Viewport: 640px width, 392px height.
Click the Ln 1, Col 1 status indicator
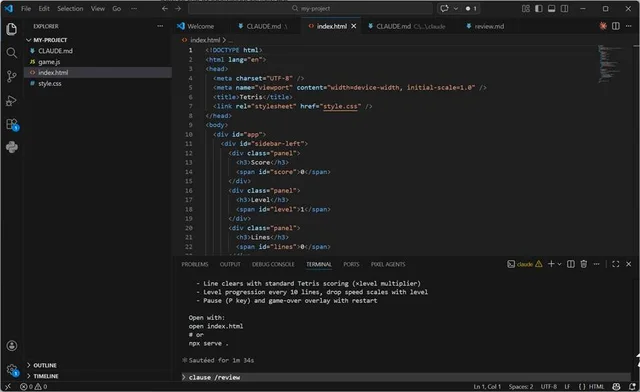[487, 386]
